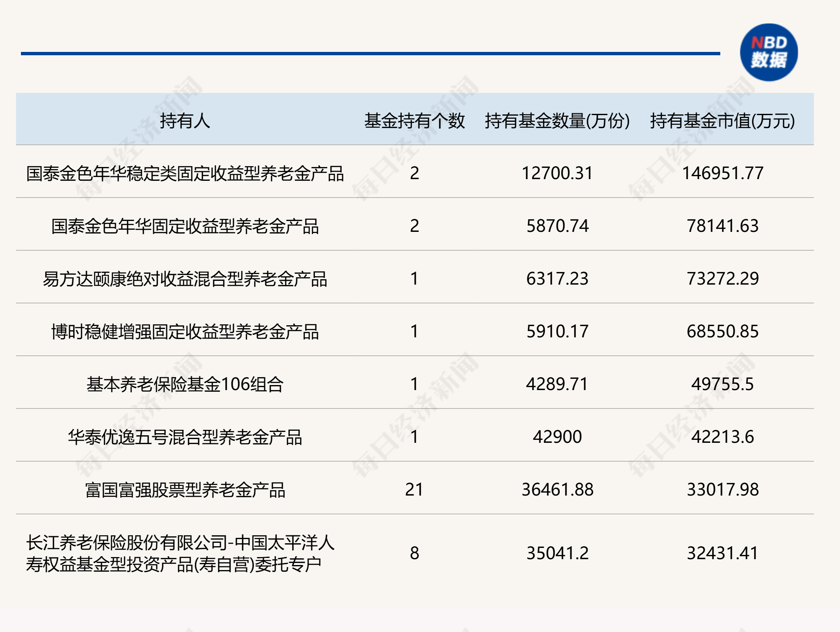The height and width of the screenshot is (632, 840).
Task: Select fund count in 国泰金色年华固定收益型 row
Action: coord(415,226)
